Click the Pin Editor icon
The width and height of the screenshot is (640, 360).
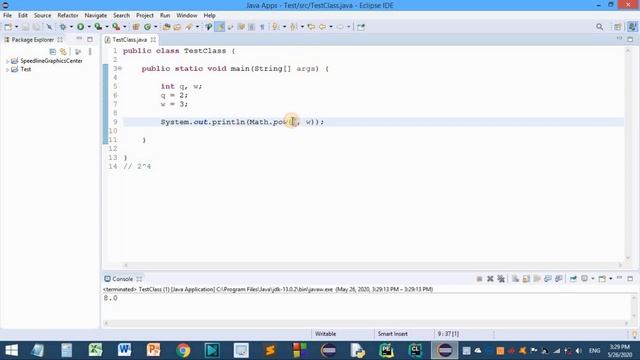pyautogui.click(x=361, y=27)
